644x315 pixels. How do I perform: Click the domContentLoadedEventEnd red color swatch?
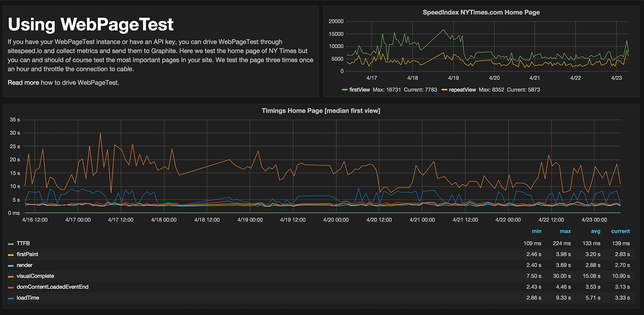(x=11, y=287)
